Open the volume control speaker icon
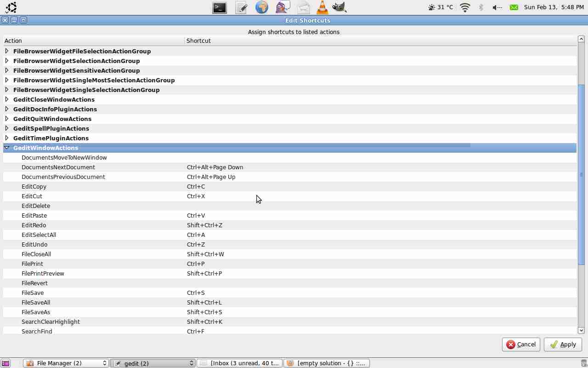Image resolution: width=588 pixels, height=368 pixels. (x=497, y=7)
